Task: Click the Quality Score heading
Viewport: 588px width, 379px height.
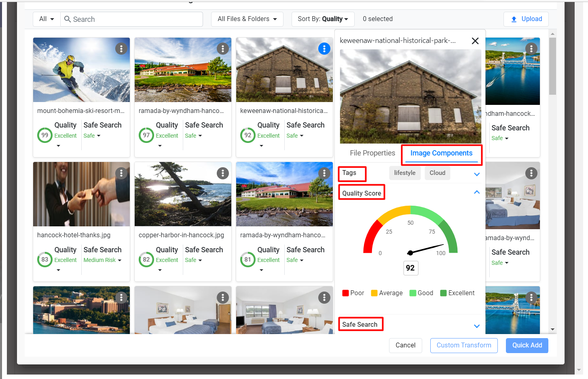Action: (362, 193)
